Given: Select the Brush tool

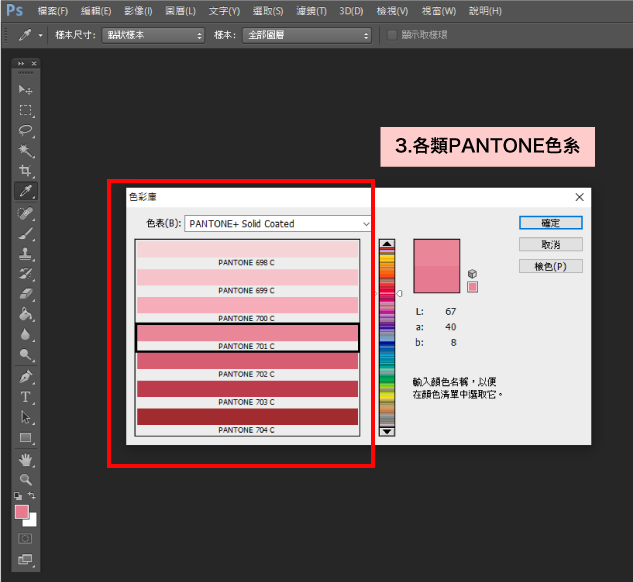Looking at the screenshot, I should point(25,234).
